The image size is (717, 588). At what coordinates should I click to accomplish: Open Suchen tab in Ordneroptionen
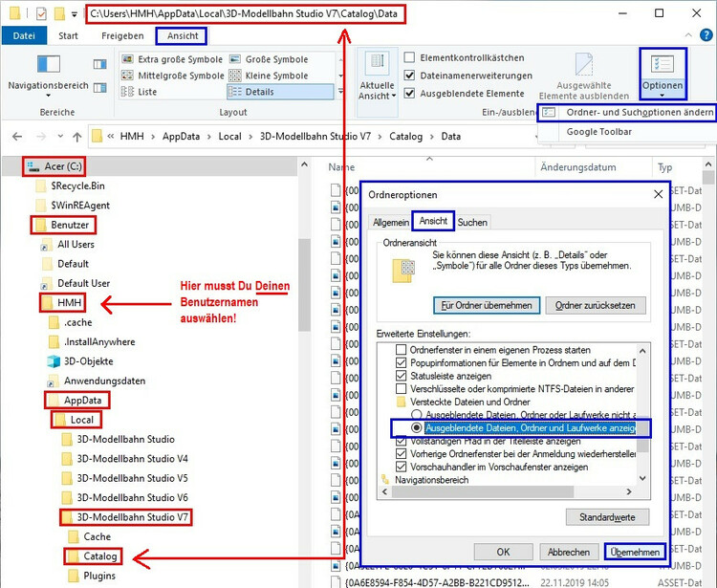(x=473, y=222)
